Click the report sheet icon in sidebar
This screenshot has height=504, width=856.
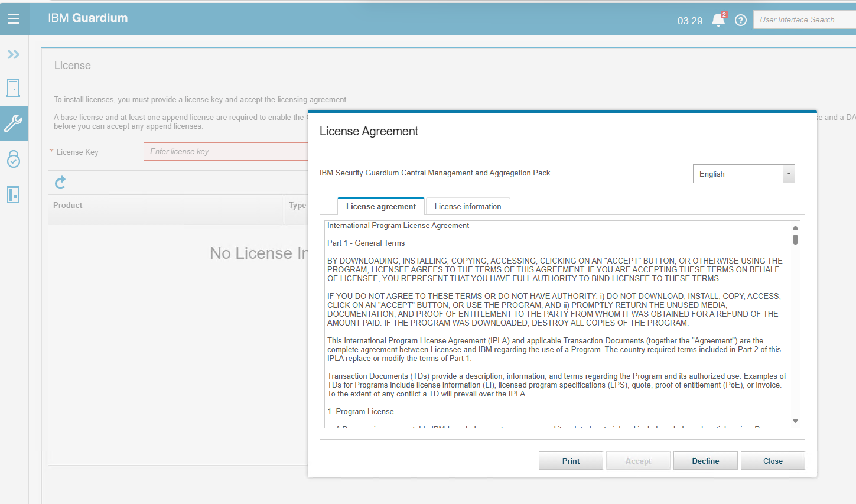13,194
